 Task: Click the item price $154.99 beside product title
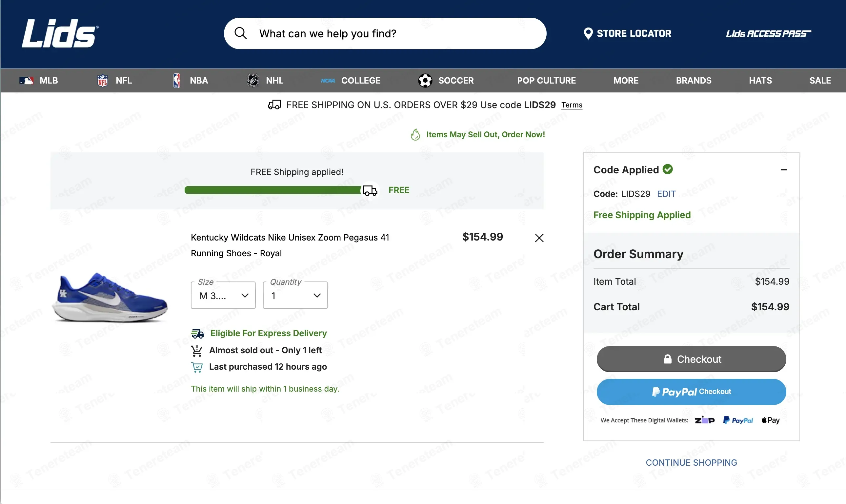coord(482,237)
